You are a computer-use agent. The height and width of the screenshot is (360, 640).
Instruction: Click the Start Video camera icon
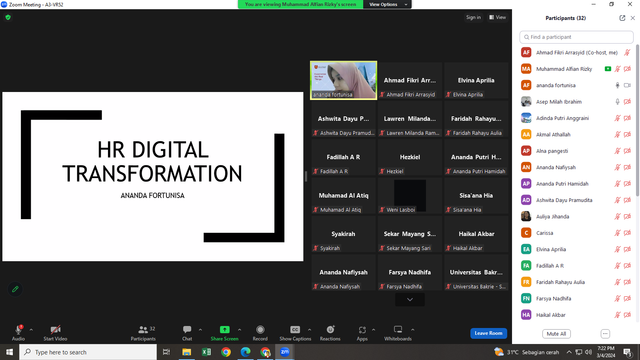tap(56, 330)
